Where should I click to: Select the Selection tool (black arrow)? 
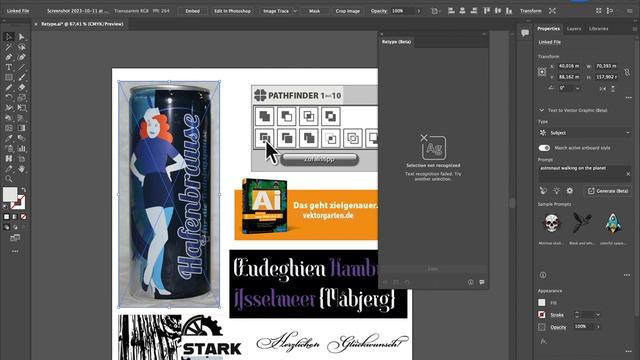point(9,37)
